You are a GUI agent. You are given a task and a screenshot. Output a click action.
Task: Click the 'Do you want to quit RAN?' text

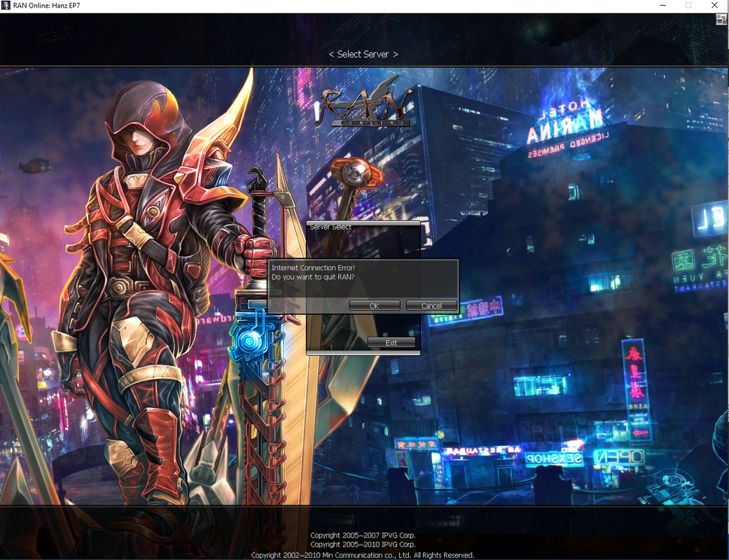313,277
